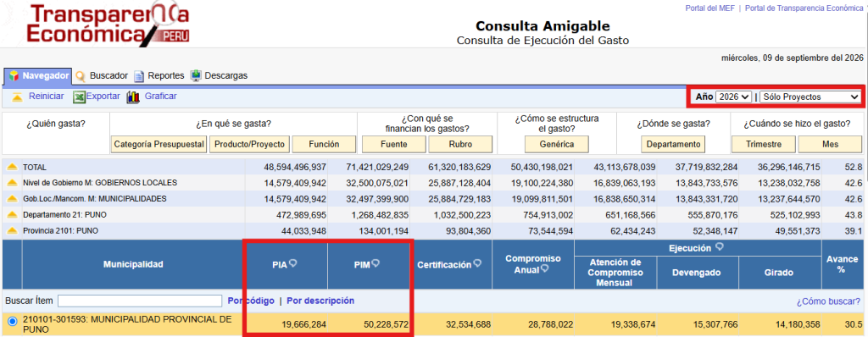Click the Categoría Presupuestal button
The width and height of the screenshot is (868, 337).
[x=159, y=145]
